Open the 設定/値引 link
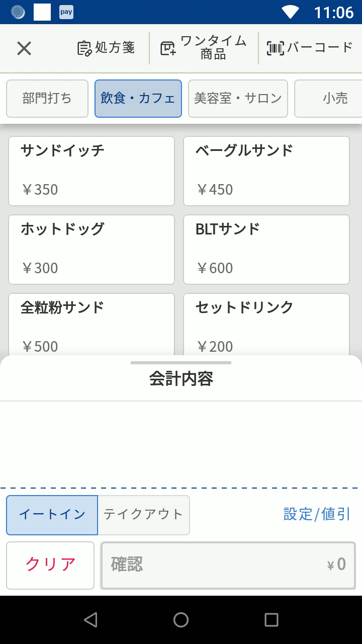362x644 pixels. point(317,514)
